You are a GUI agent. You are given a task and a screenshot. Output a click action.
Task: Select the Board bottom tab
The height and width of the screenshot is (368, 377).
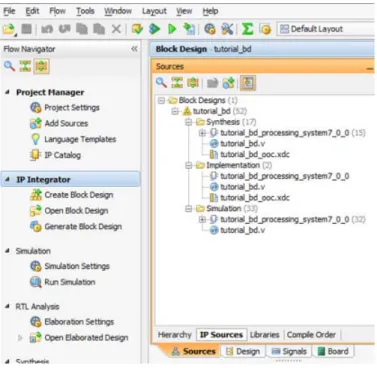(333, 351)
